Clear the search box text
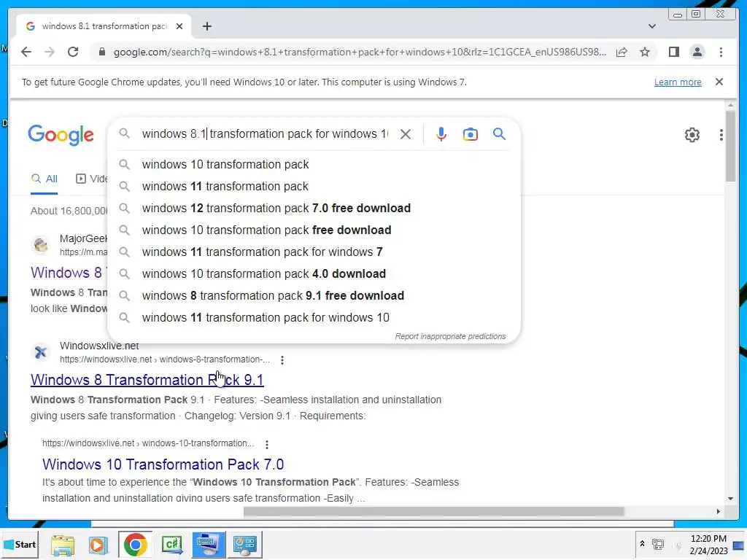 406,134
